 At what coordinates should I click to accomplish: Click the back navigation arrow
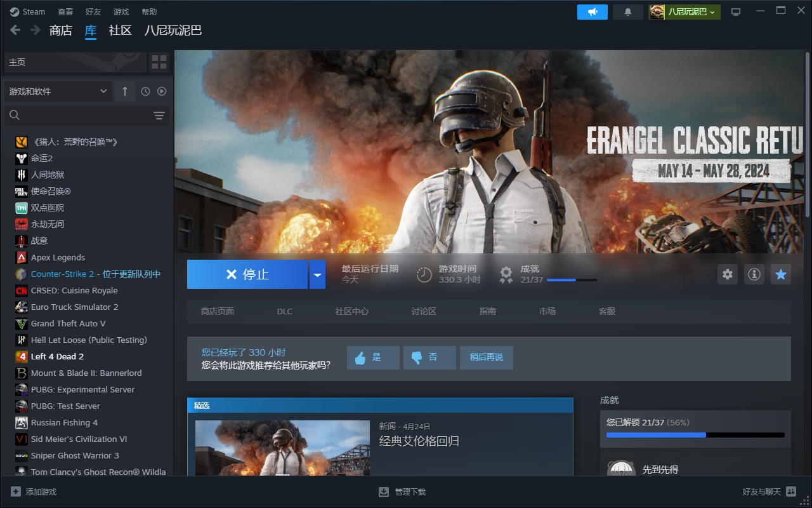click(15, 30)
